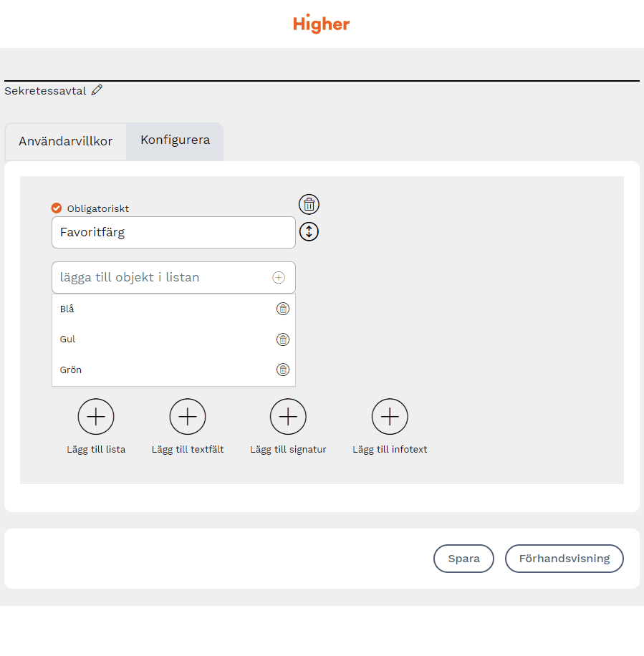Toggle the Obligatoriskt checkbox
Screen dimensions: 644x656
click(x=57, y=208)
